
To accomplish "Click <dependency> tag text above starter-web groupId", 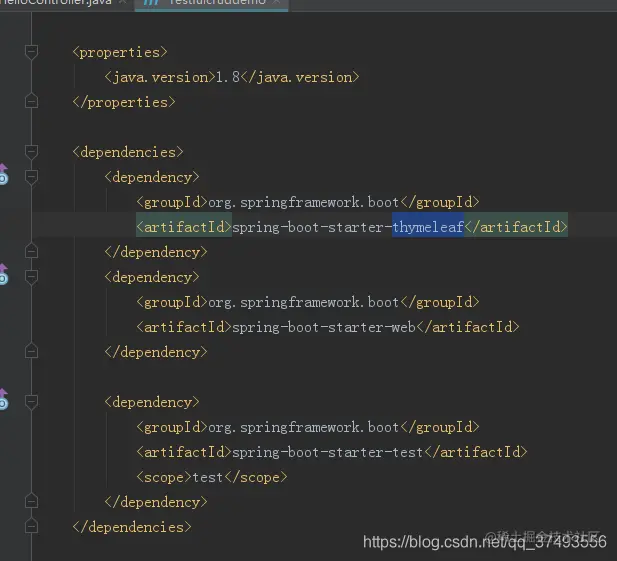I will [152, 277].
